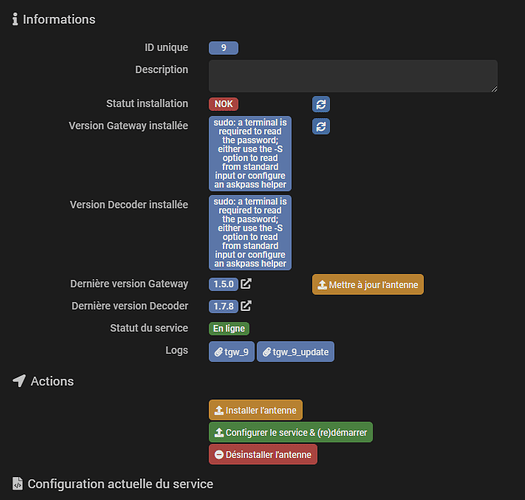Screen dimensions: 525x500
Task: Open the tgw_9_update log
Action: [295, 352]
